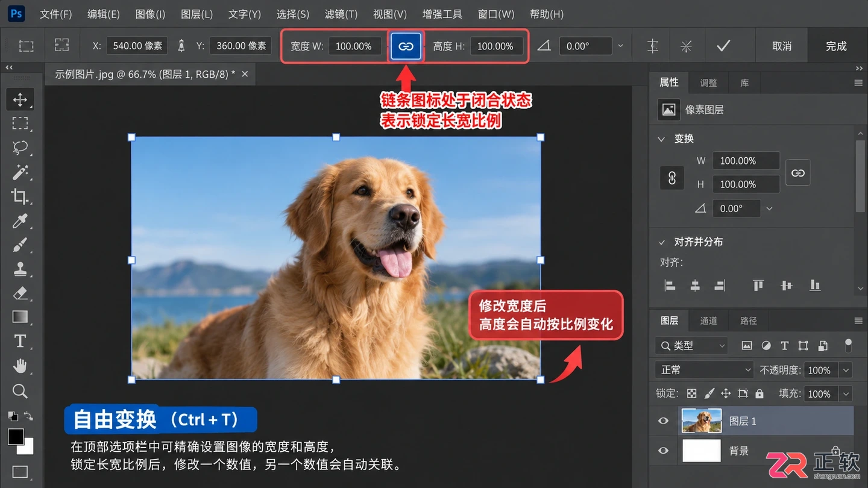Switch to the 调整 tab
The width and height of the screenshot is (868, 488).
tap(708, 83)
